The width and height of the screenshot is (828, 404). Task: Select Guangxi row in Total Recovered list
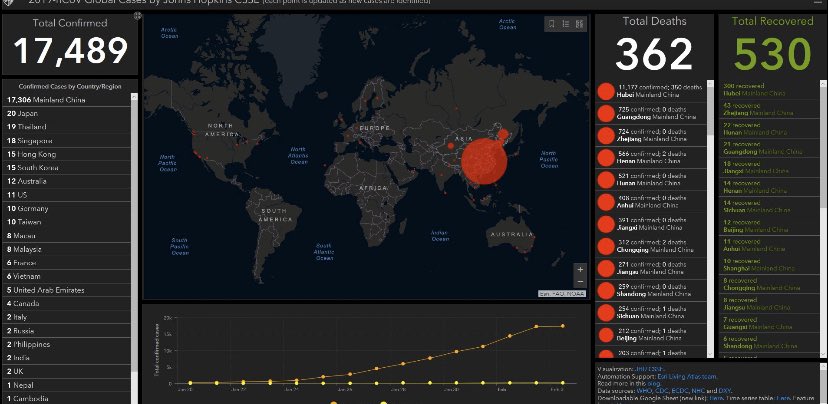(x=769, y=323)
